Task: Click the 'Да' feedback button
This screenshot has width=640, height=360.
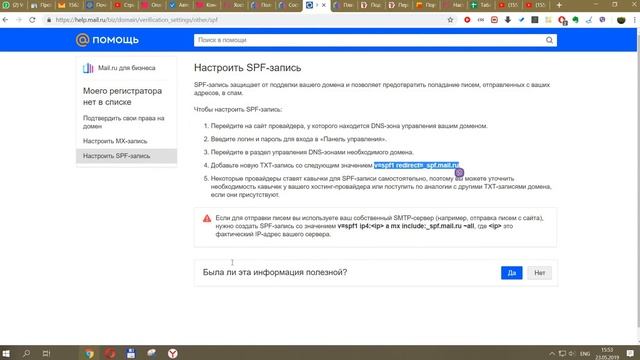Action: 512,273
